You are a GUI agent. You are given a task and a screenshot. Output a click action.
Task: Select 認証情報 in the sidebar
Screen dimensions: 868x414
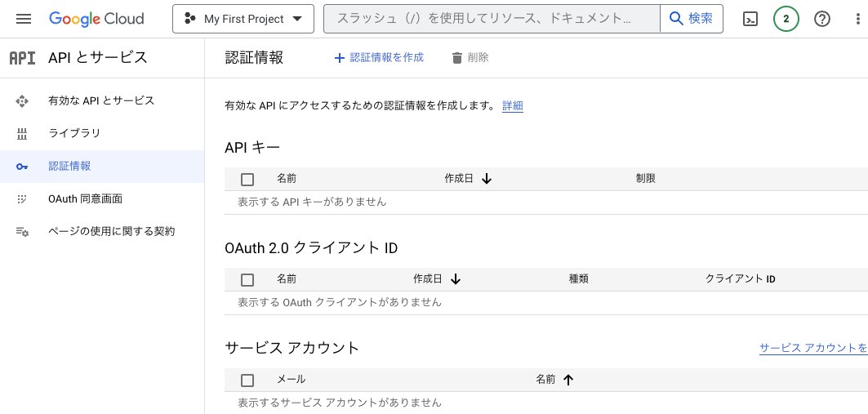point(102,166)
